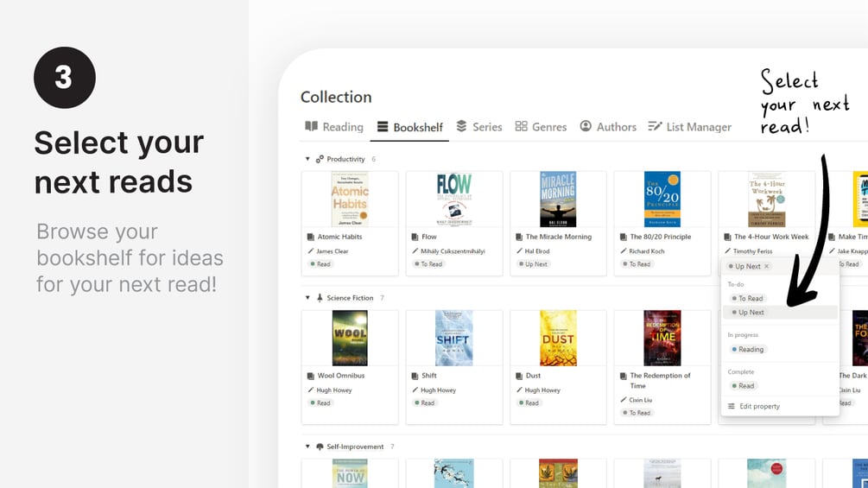
Task: Click The Miracle Morning title
Action: pos(559,237)
